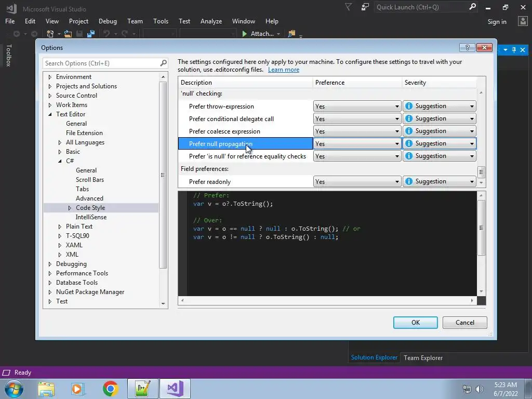This screenshot has width=532, height=399.
Task: Open the Tools menu
Action: pos(161,21)
